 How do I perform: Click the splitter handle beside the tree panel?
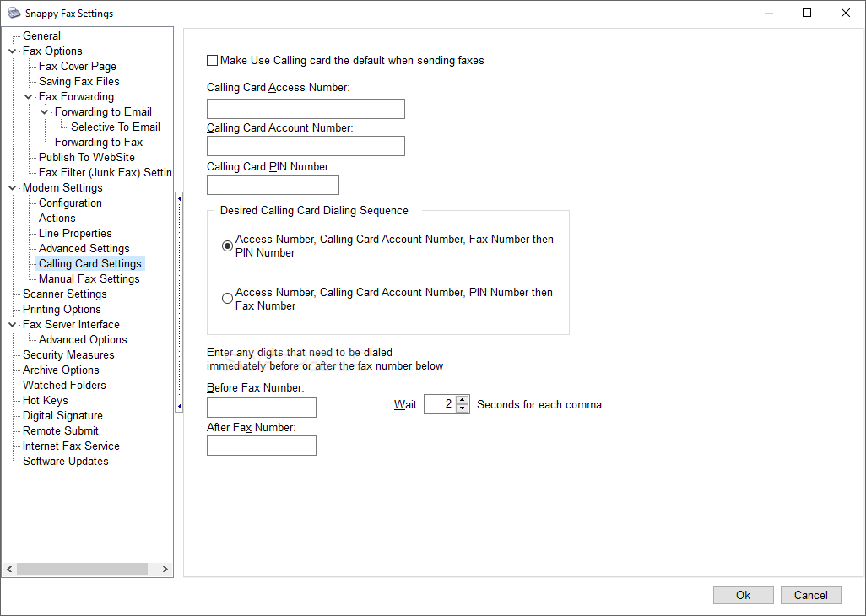point(179,302)
